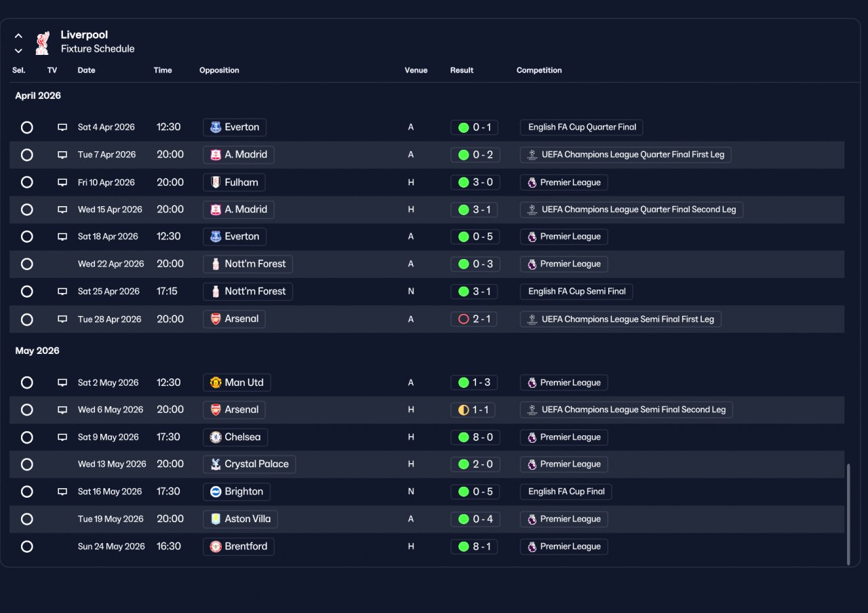Select the Fulham fixture radio button
The image size is (868, 613).
point(27,182)
